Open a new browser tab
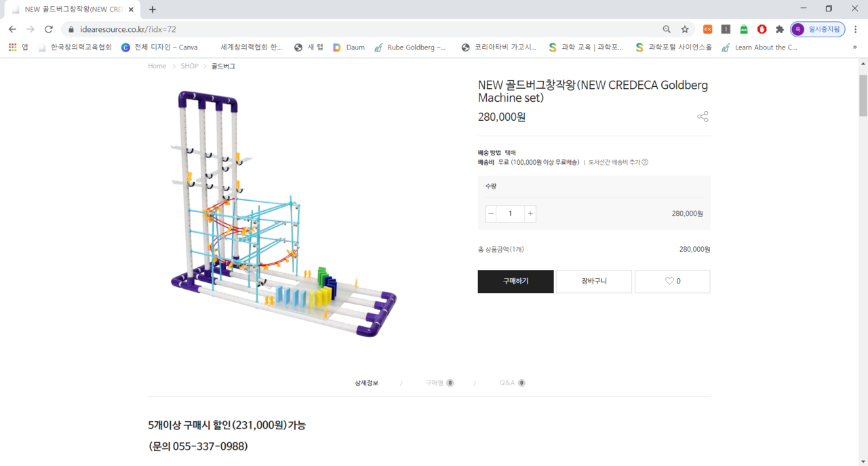Screen dimensions: 868x466 pos(152,9)
